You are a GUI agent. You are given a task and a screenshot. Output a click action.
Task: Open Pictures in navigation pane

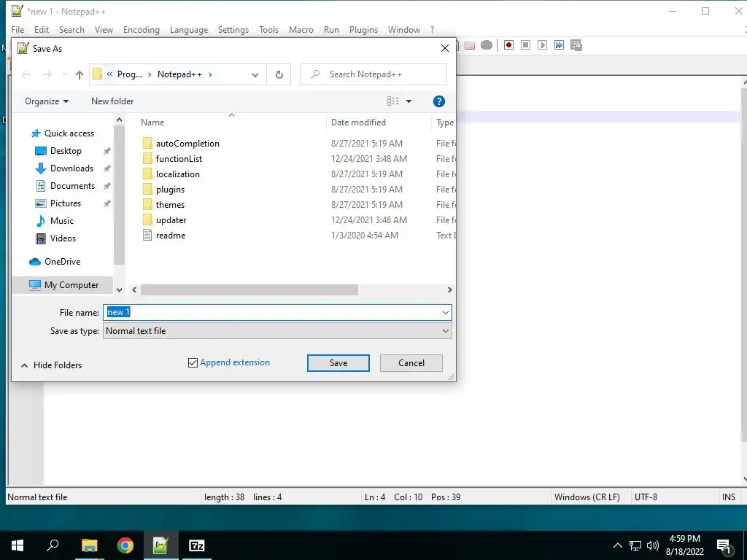pos(65,203)
